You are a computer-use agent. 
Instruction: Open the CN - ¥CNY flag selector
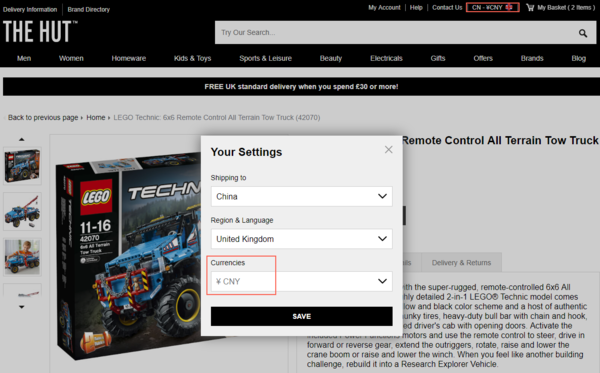[492, 7]
